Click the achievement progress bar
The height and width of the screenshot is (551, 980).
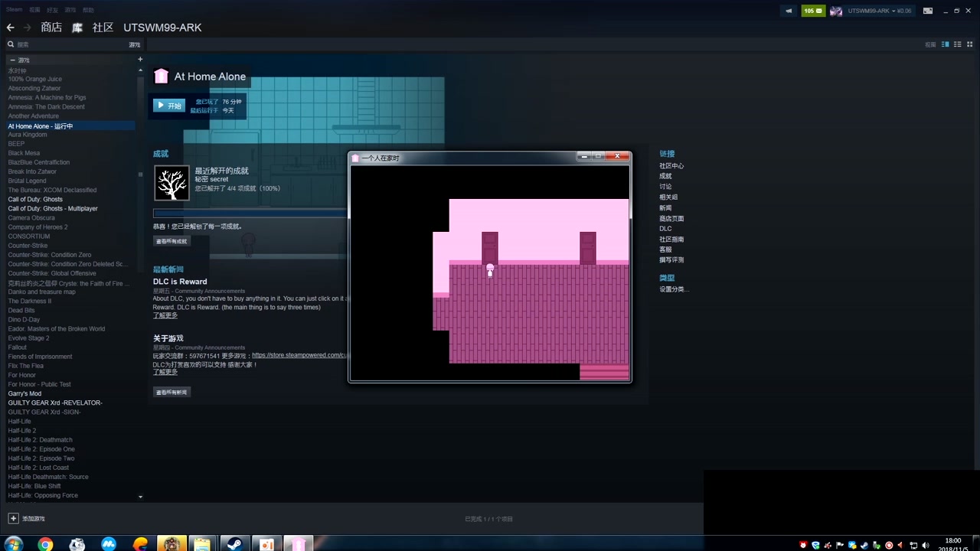(250, 214)
